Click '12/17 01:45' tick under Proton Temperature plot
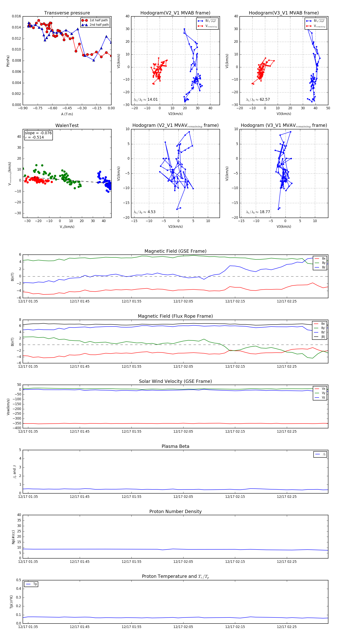This screenshot has width=351, height=644. point(80,627)
